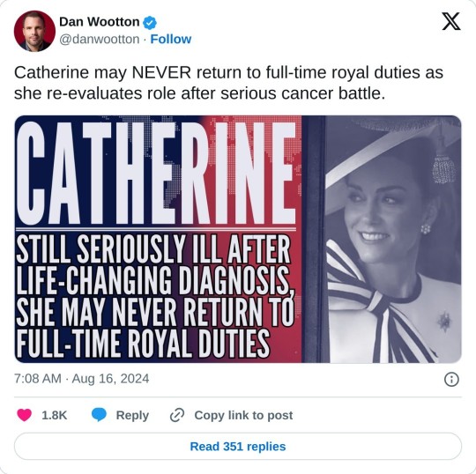Click the tweet text about Catherine
The width and height of the screenshot is (476, 474).
[228, 83]
